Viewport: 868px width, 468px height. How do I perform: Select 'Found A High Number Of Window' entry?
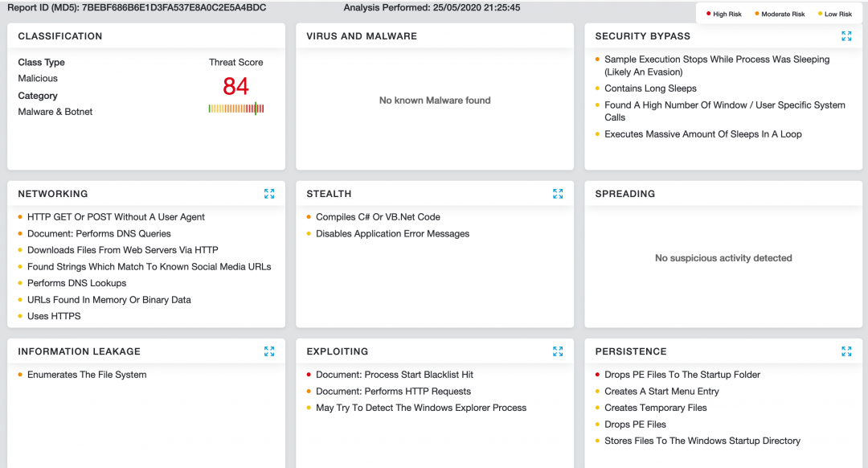(725, 111)
